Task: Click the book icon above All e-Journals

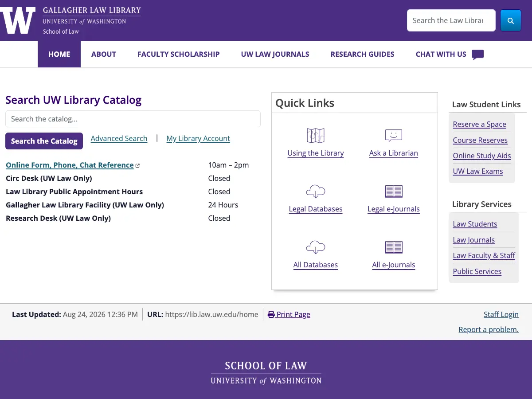Action: pyautogui.click(x=394, y=247)
